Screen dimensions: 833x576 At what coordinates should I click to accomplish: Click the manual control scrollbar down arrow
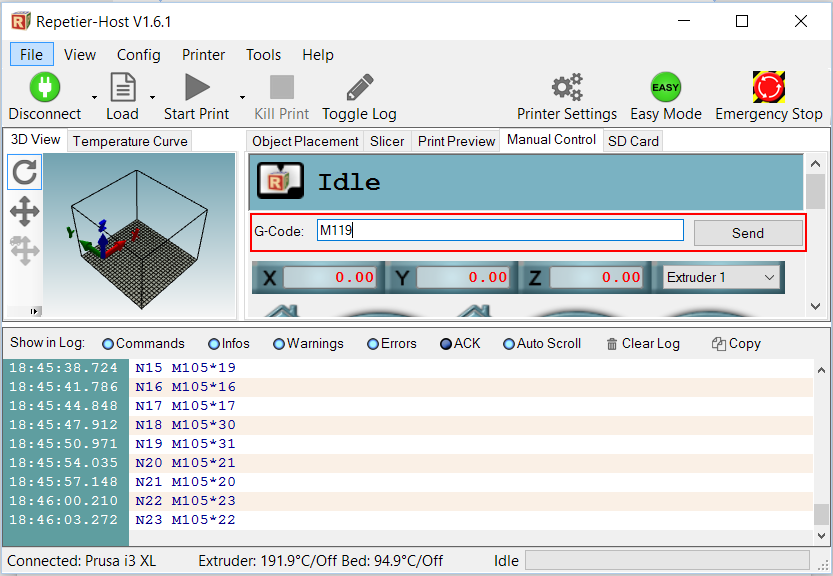(x=815, y=306)
